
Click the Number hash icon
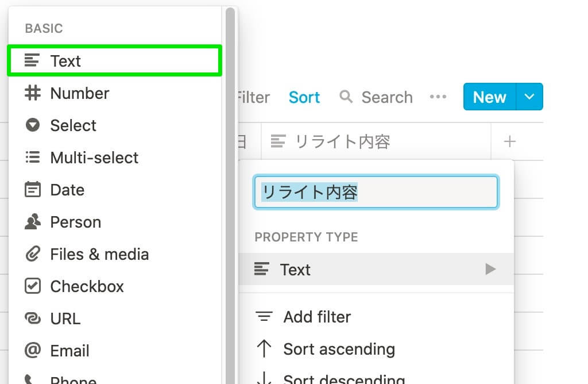point(33,93)
